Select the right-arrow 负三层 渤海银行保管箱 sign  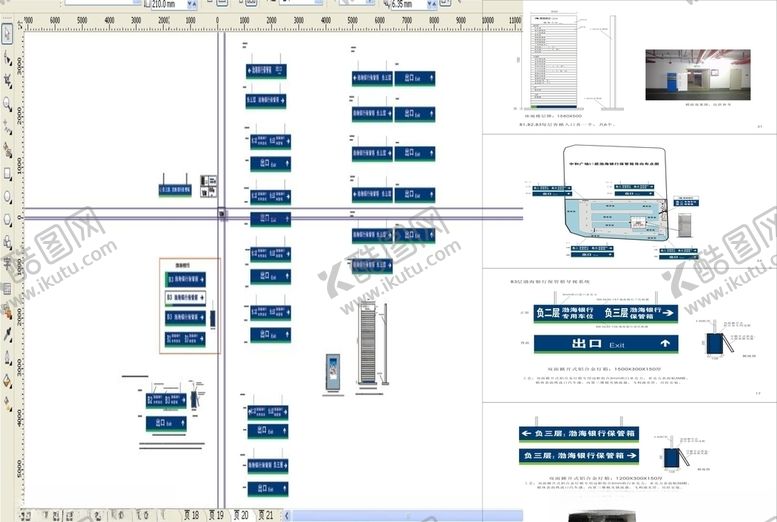pos(579,456)
